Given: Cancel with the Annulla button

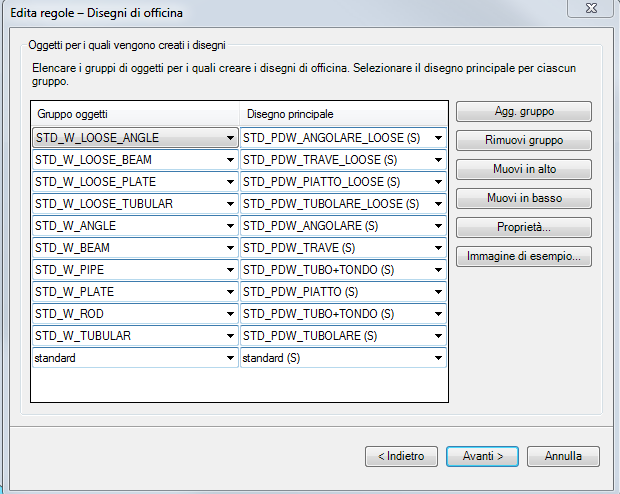Looking at the screenshot, I should (x=563, y=456).
